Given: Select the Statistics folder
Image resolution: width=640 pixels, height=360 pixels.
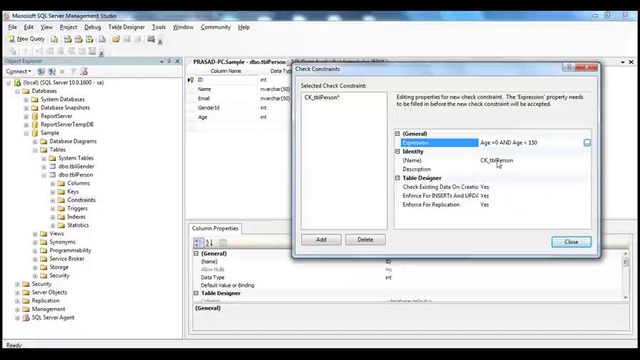Looking at the screenshot, I should (x=78, y=225).
